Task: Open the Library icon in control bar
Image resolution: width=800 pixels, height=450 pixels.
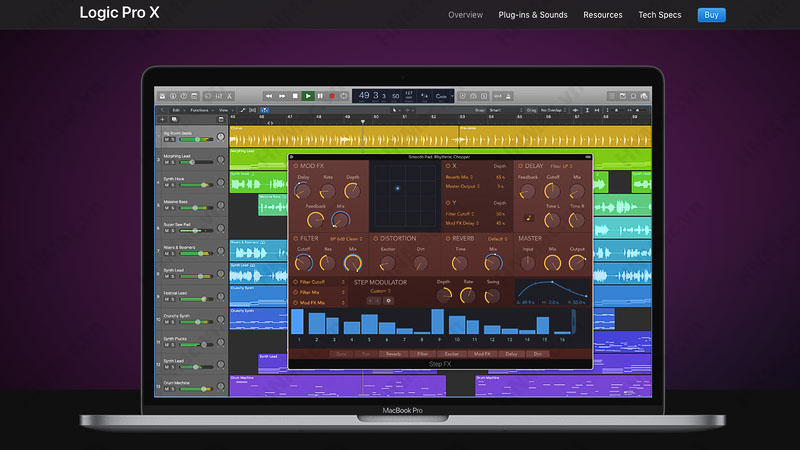Action: 162,96
